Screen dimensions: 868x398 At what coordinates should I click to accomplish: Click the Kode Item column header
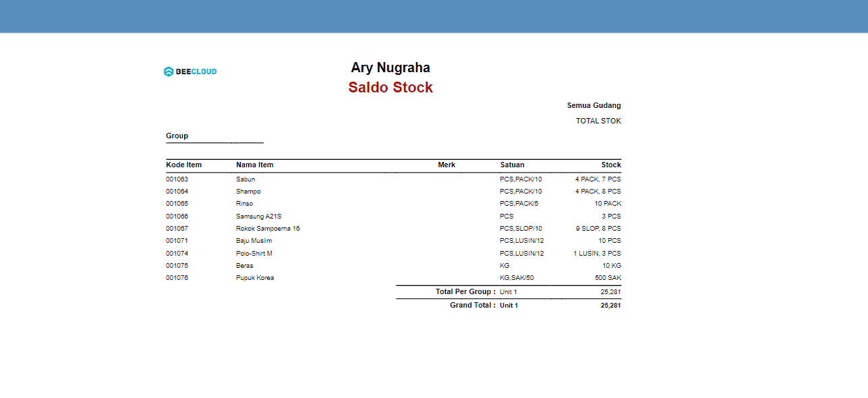[184, 165]
